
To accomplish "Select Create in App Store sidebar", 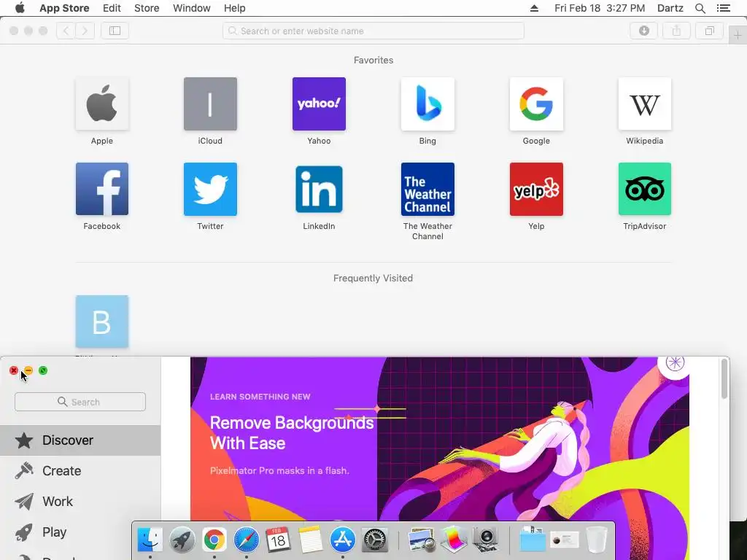I will coord(80,471).
